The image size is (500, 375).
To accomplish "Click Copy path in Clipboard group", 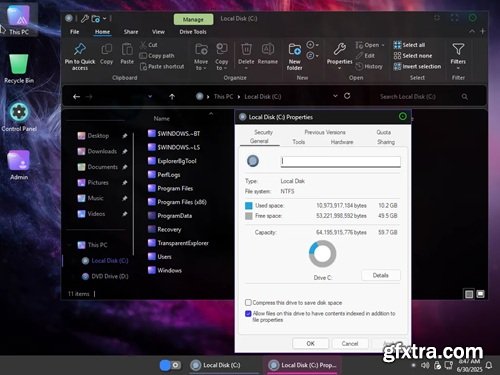I will 157,56.
